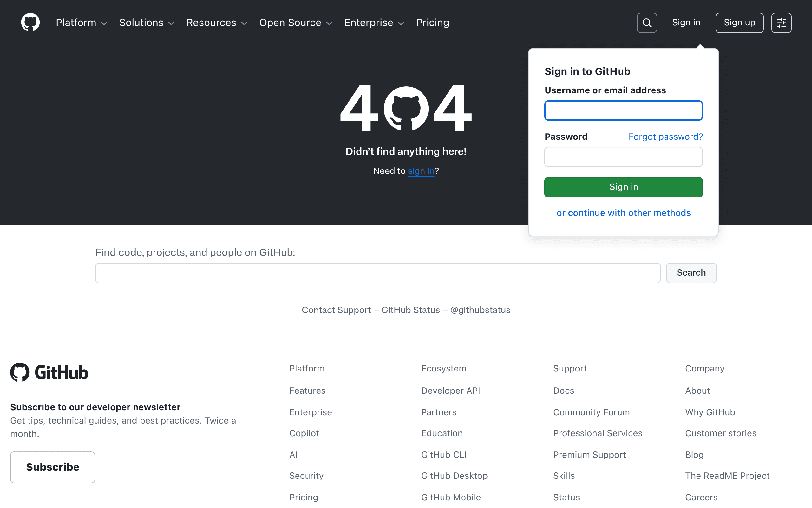Focus the Username or email address field
The width and height of the screenshot is (812, 508).
(x=623, y=110)
